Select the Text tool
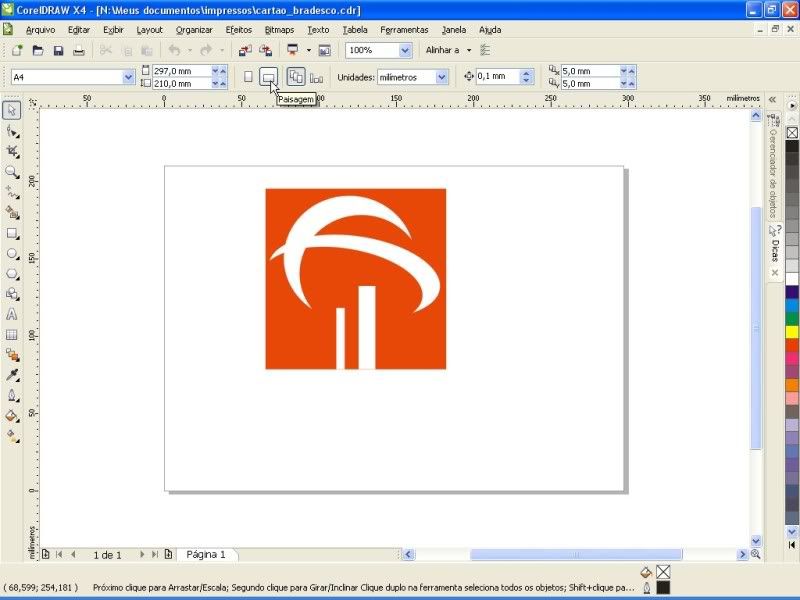Image resolution: width=800 pixels, height=600 pixels. pos(12,314)
